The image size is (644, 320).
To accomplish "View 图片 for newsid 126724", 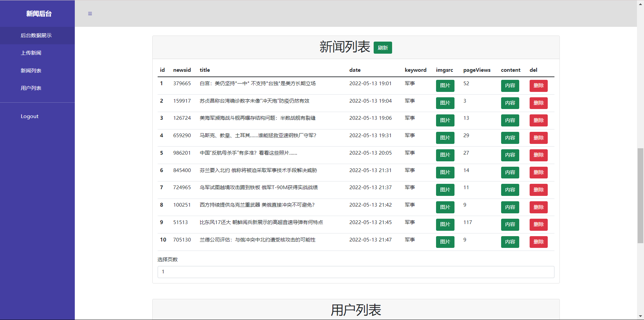I will coord(445,120).
